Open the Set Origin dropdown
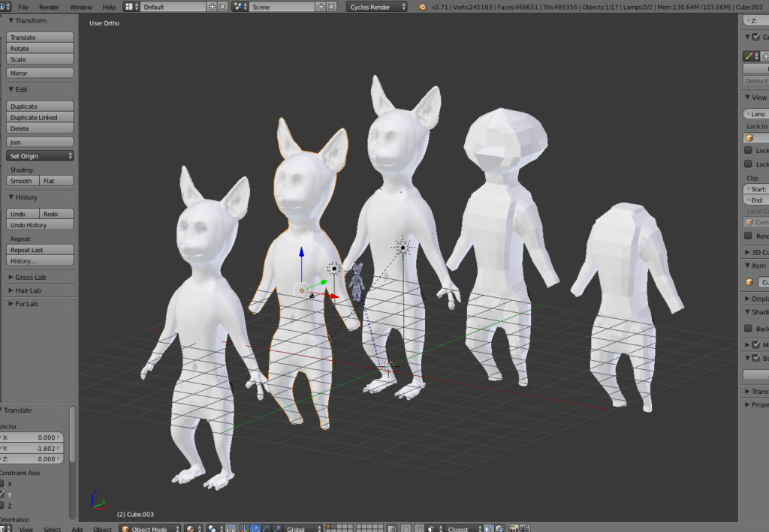 coord(40,156)
